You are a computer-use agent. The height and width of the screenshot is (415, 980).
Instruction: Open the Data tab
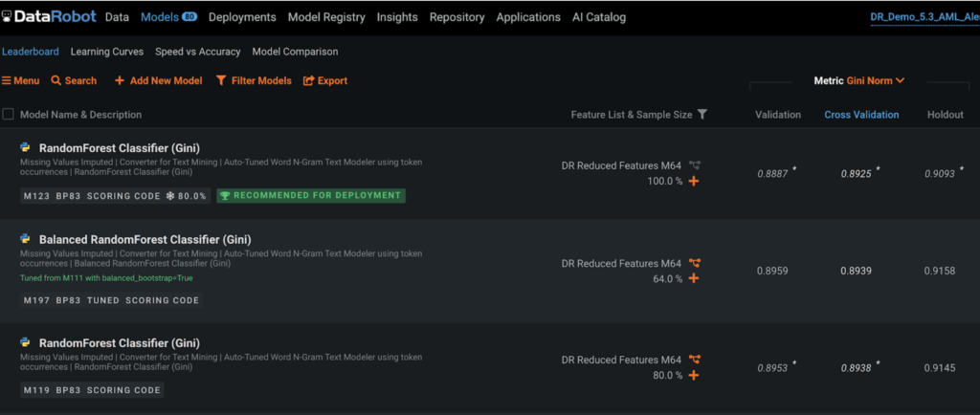pyautogui.click(x=117, y=17)
